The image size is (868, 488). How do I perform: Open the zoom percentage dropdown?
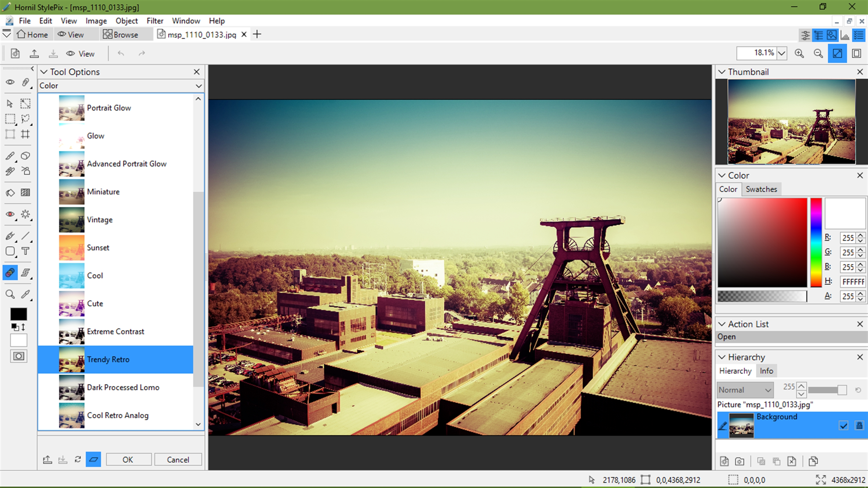[782, 54]
